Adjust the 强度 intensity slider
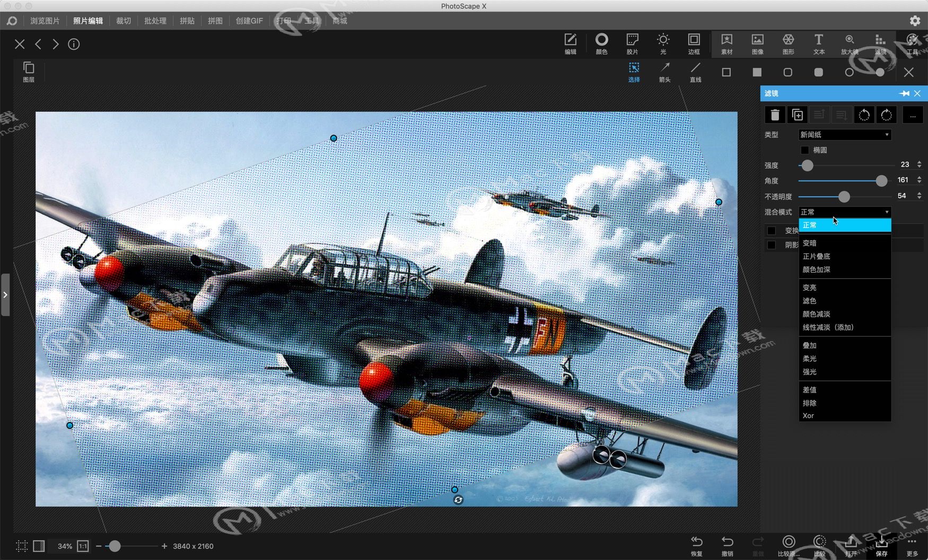The height and width of the screenshot is (560, 928). [x=807, y=165]
